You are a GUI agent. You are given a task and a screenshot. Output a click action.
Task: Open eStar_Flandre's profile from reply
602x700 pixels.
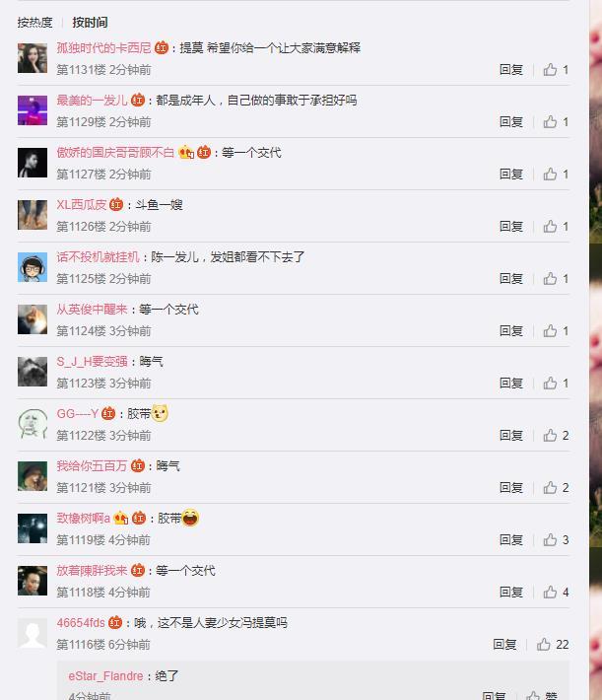(x=105, y=676)
